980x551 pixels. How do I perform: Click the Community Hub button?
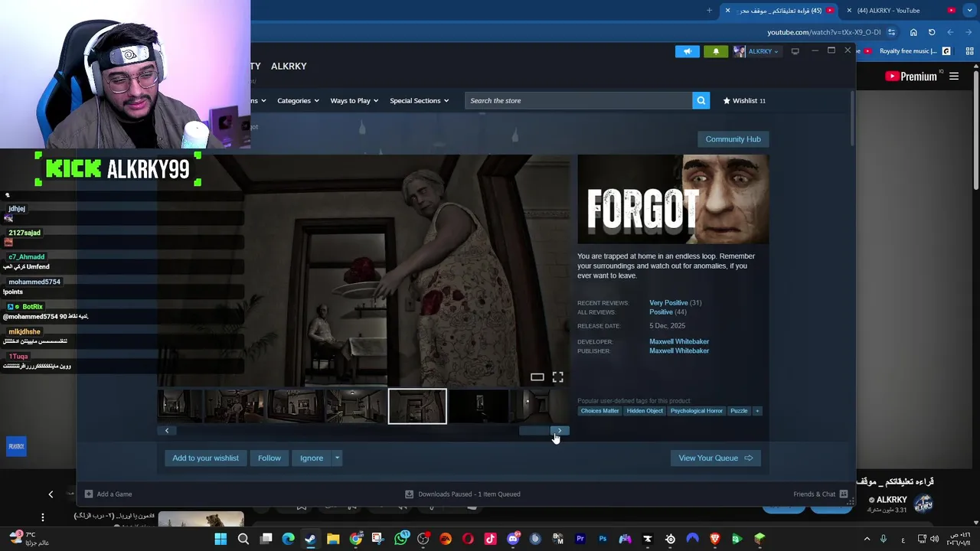click(733, 139)
